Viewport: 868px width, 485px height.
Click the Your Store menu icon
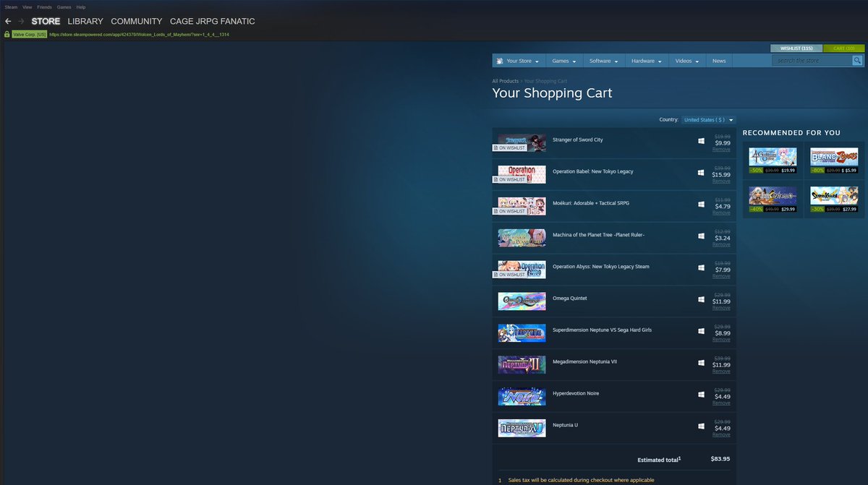tap(499, 61)
